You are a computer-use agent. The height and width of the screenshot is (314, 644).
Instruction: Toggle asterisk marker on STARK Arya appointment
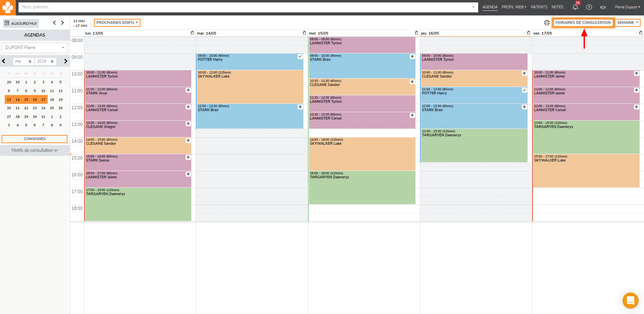[x=188, y=90]
